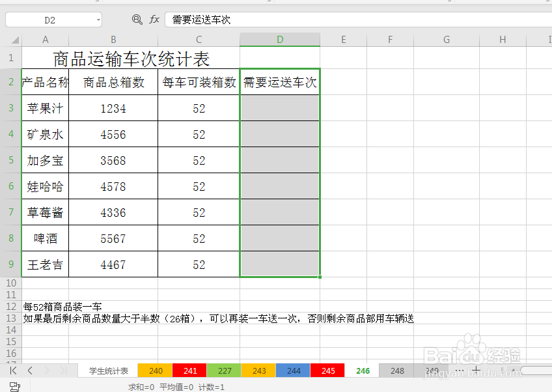Switch to the 学生统计表 sheet tab
Image resolution: width=552 pixels, height=392 pixels.
(109, 371)
